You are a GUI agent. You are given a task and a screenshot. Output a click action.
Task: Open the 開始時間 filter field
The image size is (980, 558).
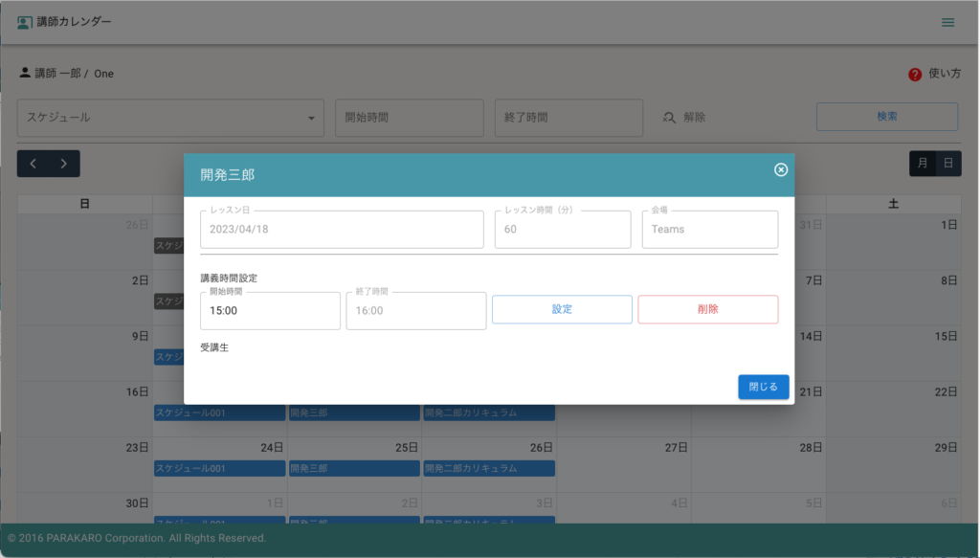[x=409, y=118]
